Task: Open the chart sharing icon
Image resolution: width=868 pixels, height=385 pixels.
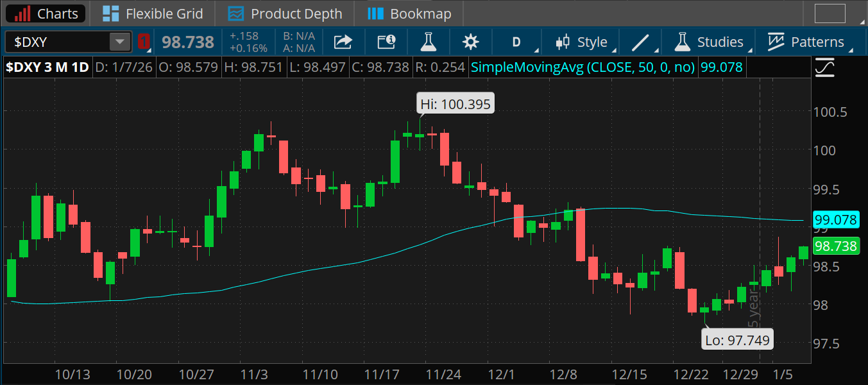Action: click(x=343, y=42)
